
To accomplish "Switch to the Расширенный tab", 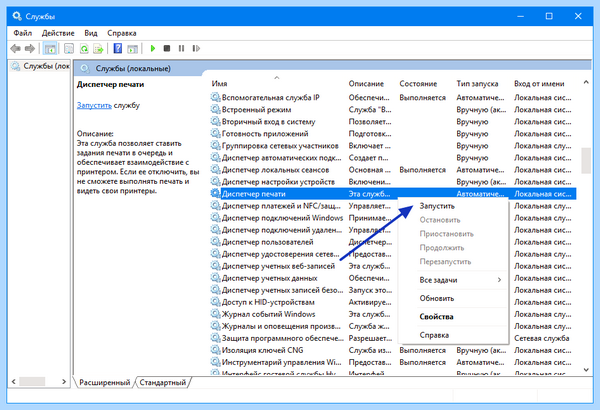I will click(x=104, y=382).
